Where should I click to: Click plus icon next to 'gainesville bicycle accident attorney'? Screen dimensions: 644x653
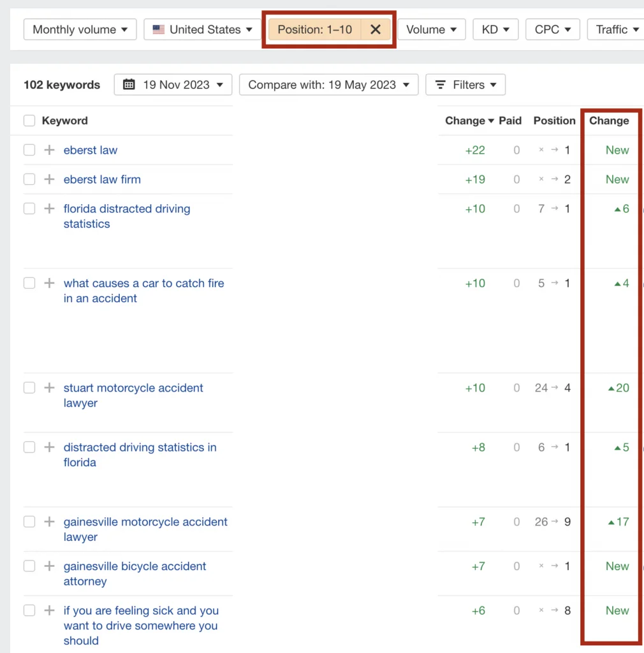point(49,566)
